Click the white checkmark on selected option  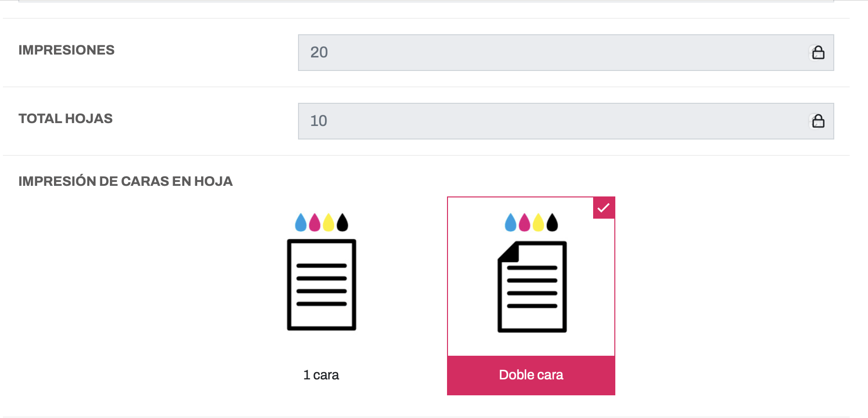tap(604, 208)
